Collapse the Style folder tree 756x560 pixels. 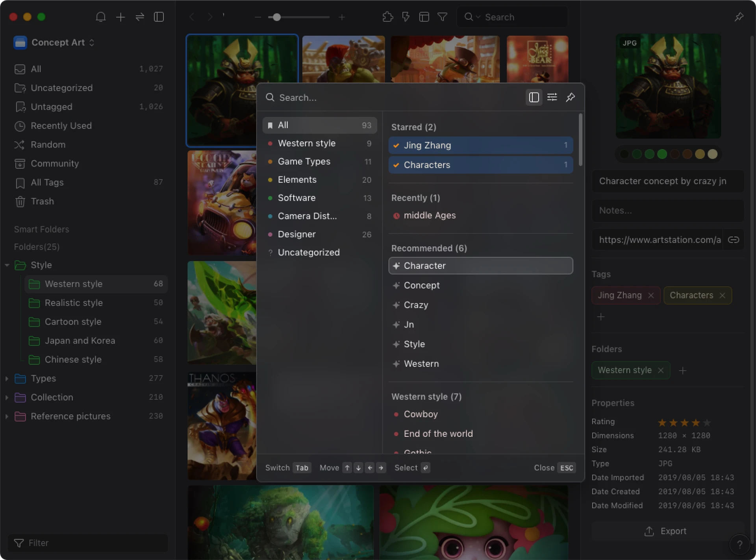point(7,265)
